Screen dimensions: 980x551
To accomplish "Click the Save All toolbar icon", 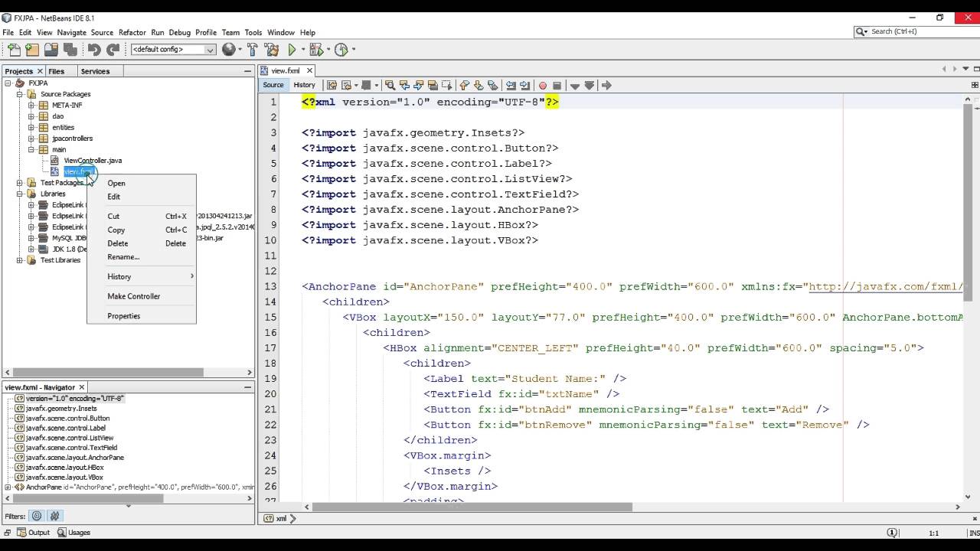I will (69, 49).
